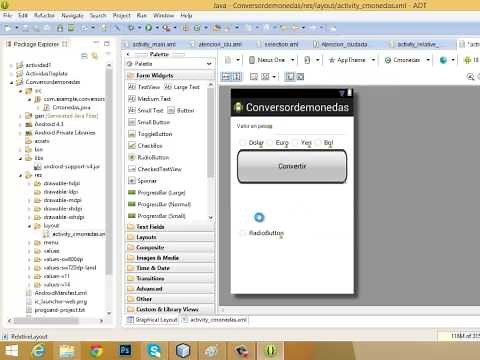Choose the CheckedTextView palette widget
The width and height of the screenshot is (480, 360).
[x=155, y=169]
